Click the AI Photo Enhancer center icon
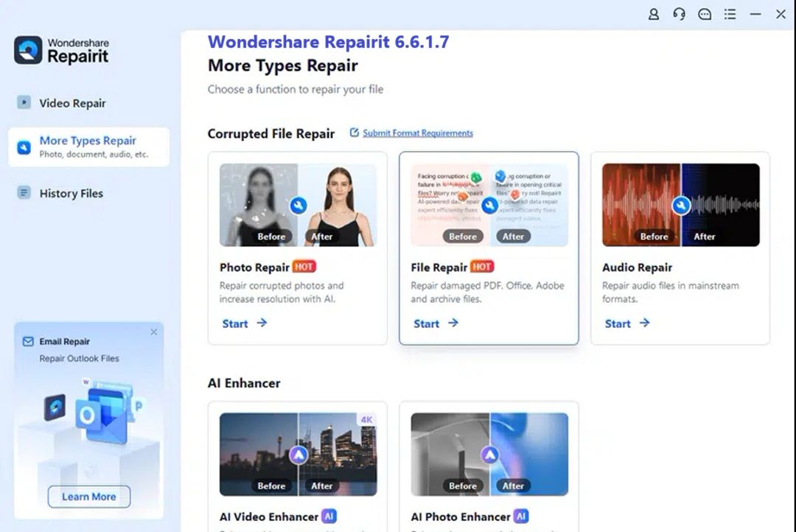This screenshot has width=796, height=532. tap(490, 455)
